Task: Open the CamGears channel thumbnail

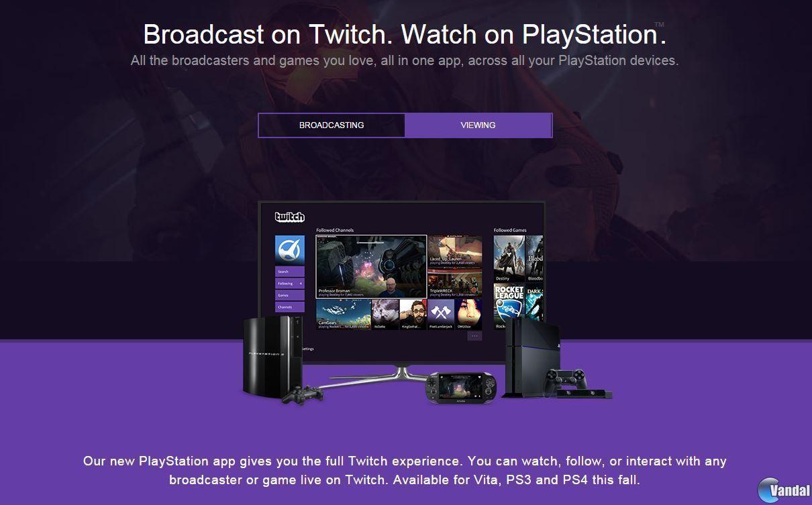Action: coord(344,314)
